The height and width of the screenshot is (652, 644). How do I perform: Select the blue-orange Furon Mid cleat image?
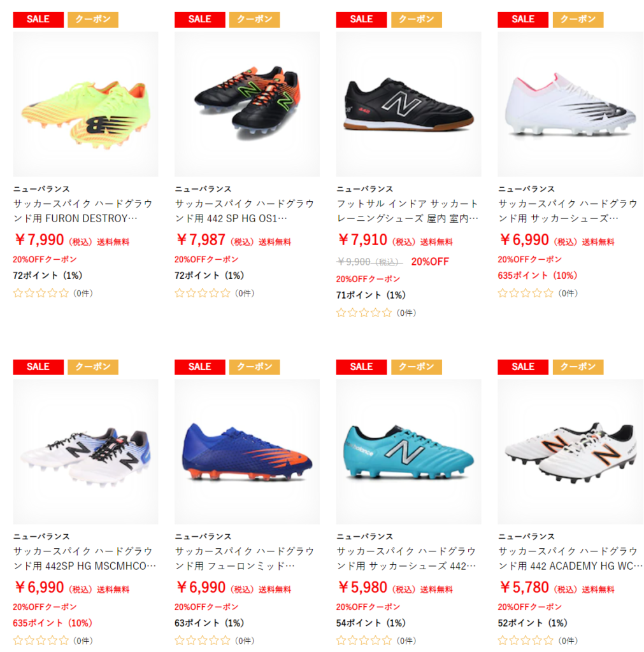[x=247, y=451]
